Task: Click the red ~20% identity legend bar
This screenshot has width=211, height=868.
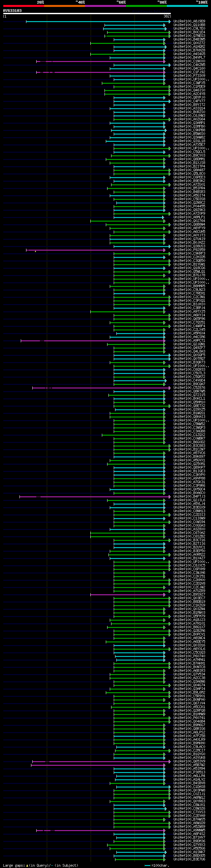Action: tap(24, 6)
